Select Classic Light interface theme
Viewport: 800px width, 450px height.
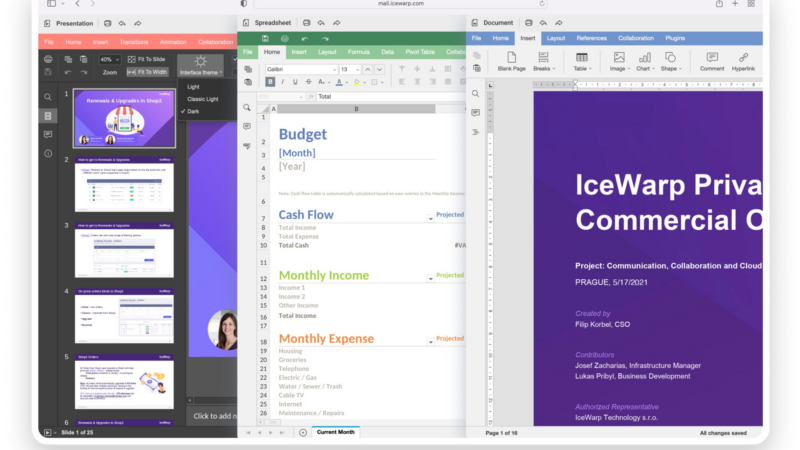click(203, 99)
